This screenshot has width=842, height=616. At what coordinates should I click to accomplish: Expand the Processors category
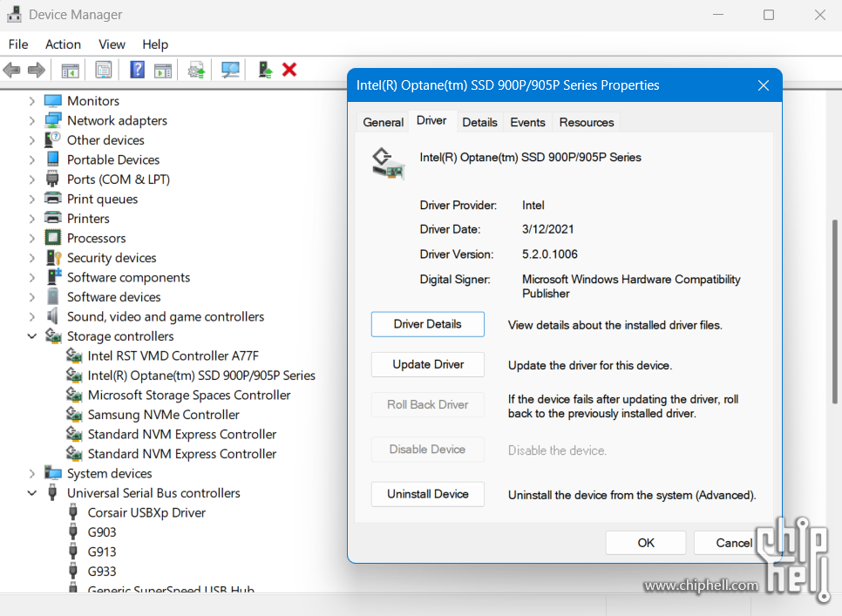(32, 238)
